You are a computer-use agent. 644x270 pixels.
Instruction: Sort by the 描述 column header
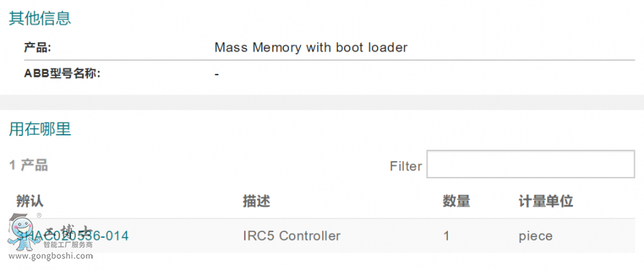pyautogui.click(x=256, y=201)
